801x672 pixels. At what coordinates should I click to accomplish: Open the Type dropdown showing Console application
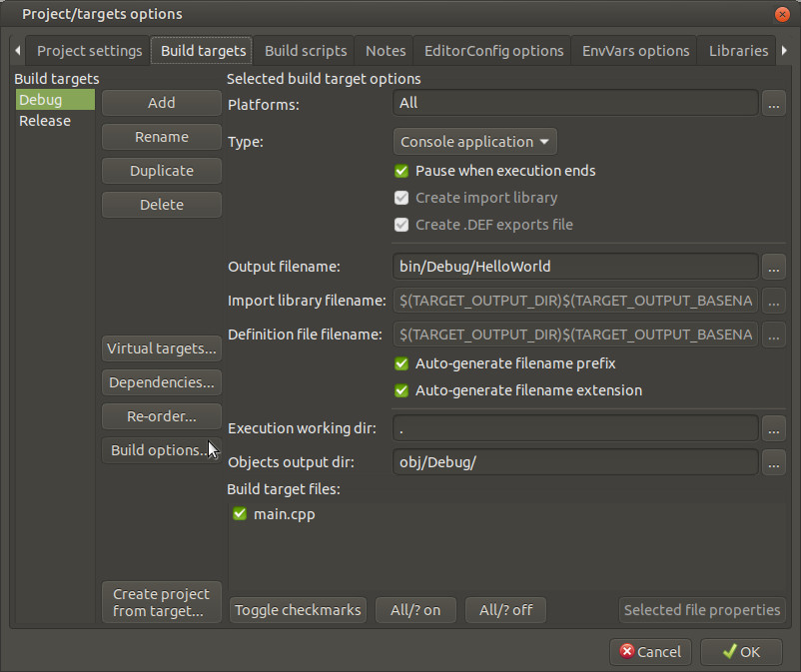pyautogui.click(x=474, y=142)
